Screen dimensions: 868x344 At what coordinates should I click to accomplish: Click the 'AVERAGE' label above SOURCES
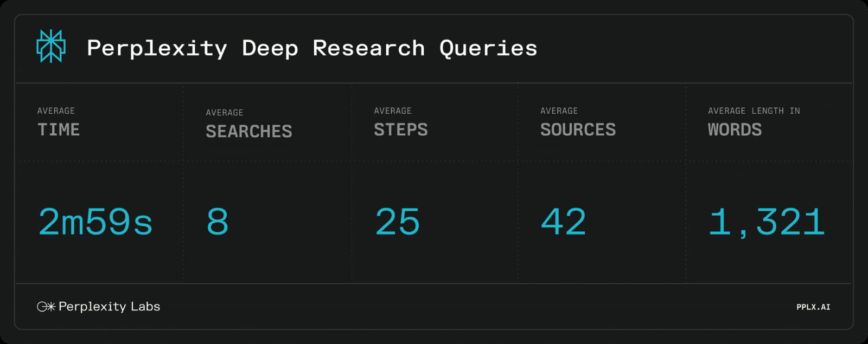tap(559, 111)
